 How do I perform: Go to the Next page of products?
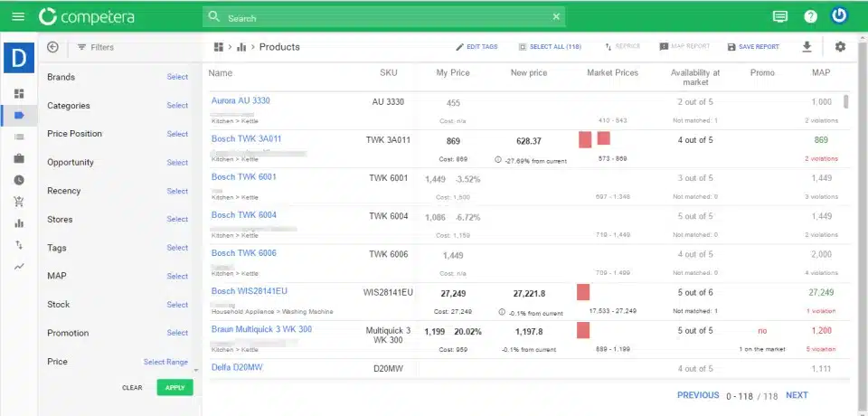tap(797, 395)
